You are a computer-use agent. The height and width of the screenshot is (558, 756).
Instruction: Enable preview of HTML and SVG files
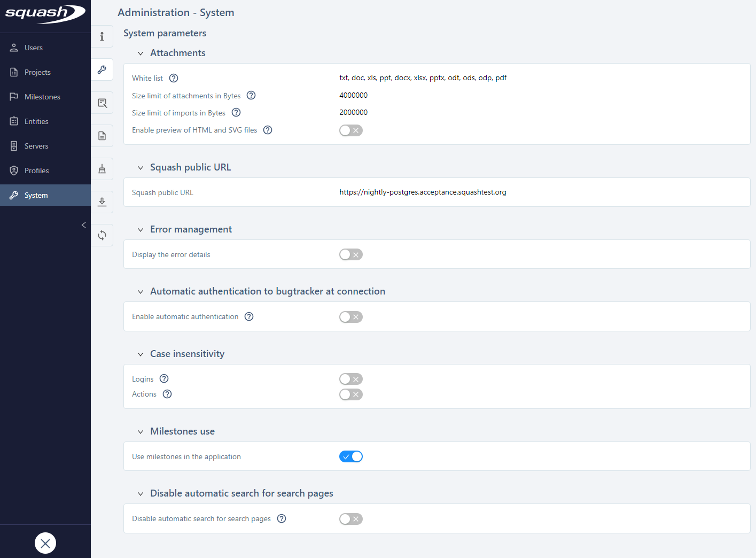[350, 130]
